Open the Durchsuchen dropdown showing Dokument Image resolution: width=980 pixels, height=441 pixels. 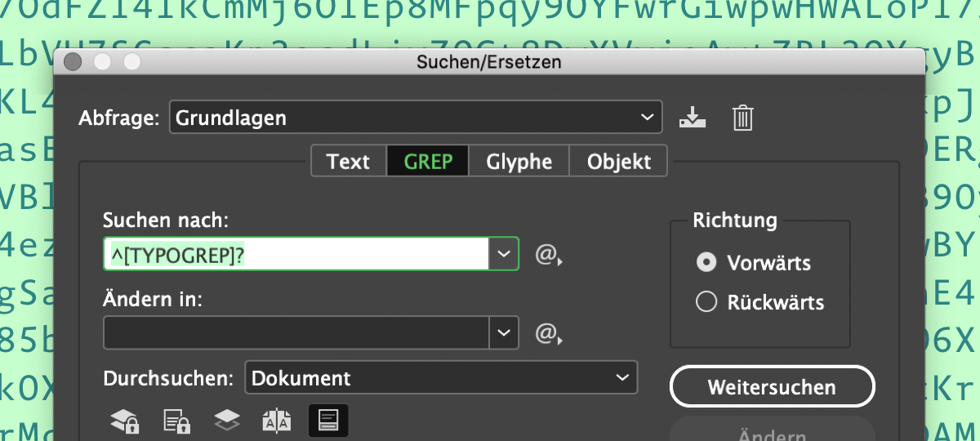[x=441, y=378]
